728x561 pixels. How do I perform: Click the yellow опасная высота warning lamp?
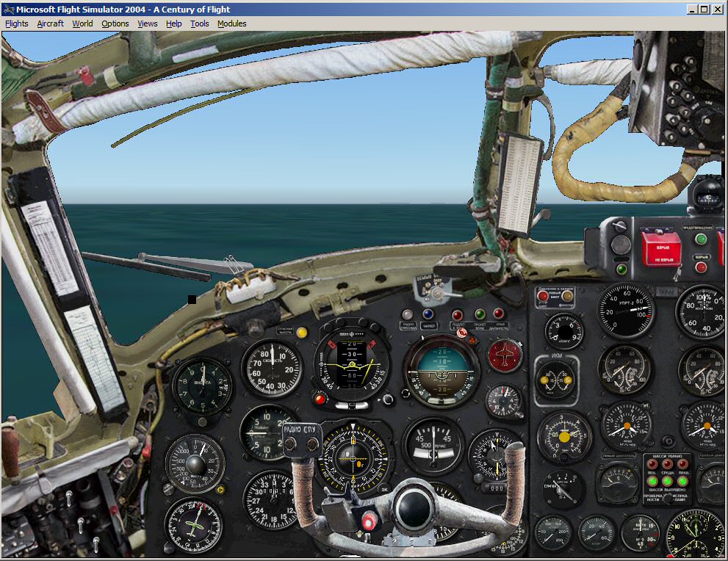click(302, 332)
